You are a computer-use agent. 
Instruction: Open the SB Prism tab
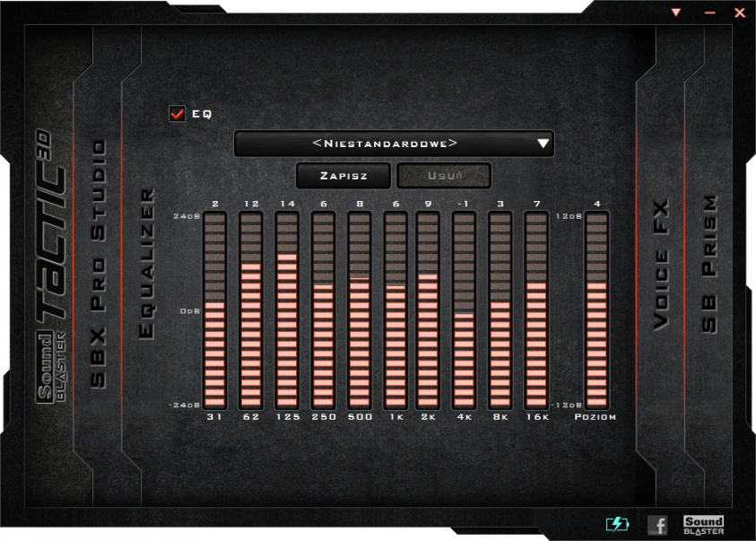(x=709, y=264)
